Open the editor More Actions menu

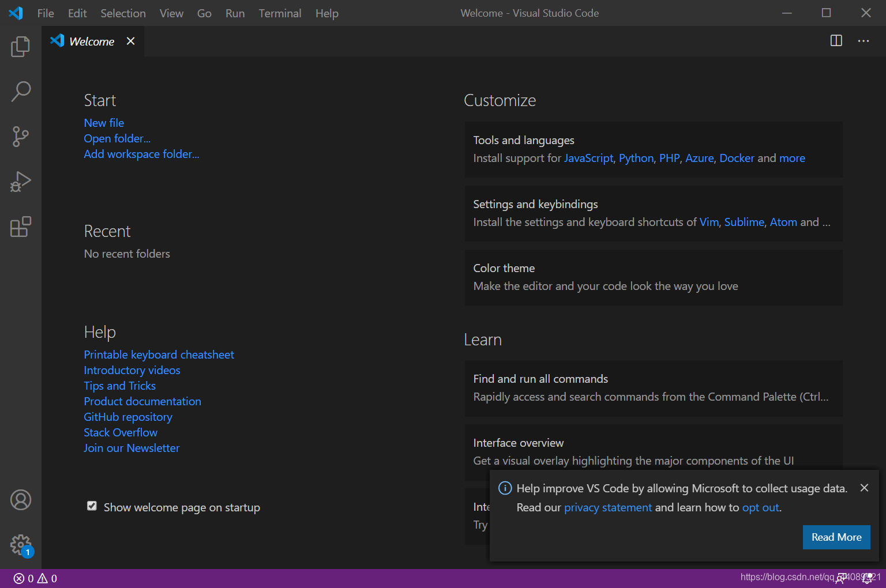(x=863, y=41)
